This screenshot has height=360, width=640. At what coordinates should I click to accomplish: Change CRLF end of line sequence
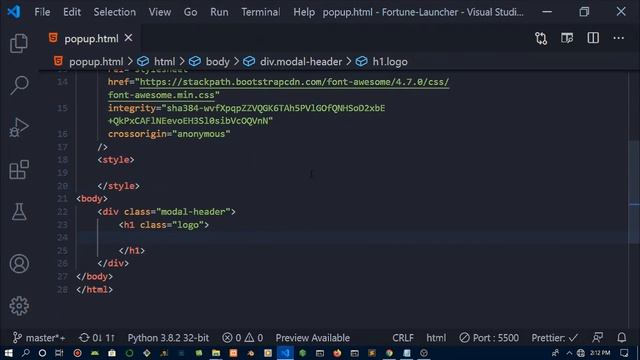tap(403, 338)
